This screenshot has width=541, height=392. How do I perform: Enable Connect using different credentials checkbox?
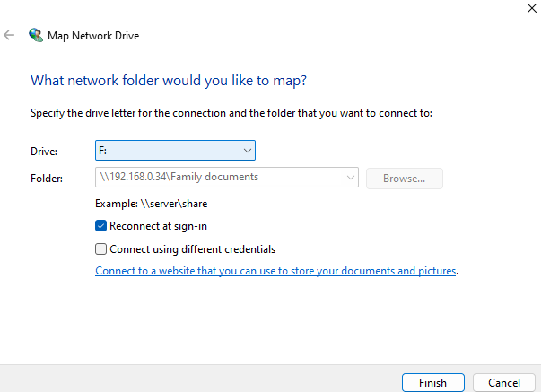point(101,249)
